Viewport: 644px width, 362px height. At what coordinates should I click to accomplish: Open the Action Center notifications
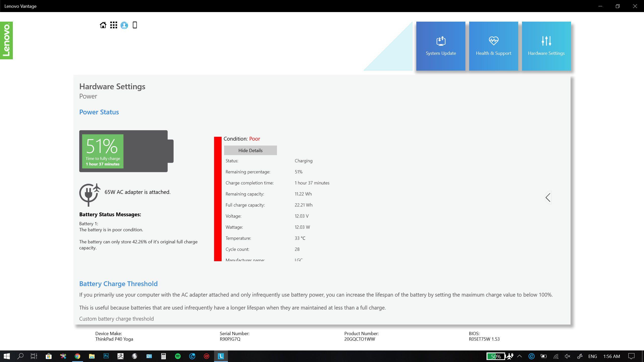click(x=631, y=356)
